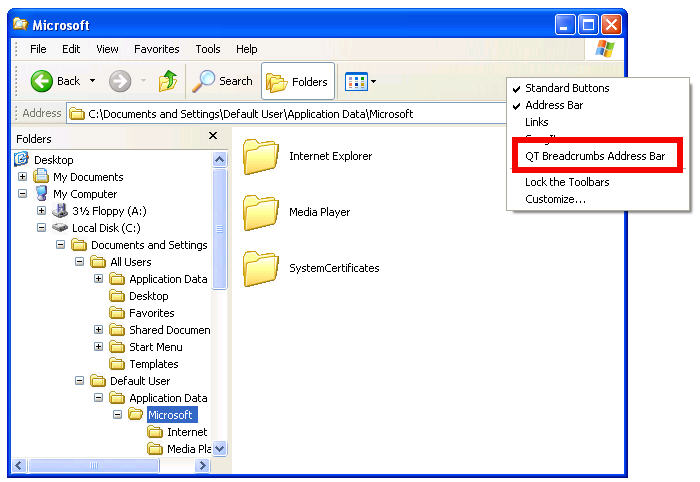Image resolution: width=700 pixels, height=482 pixels.
Task: Select the Desktop root tree icon
Action: coord(22,159)
